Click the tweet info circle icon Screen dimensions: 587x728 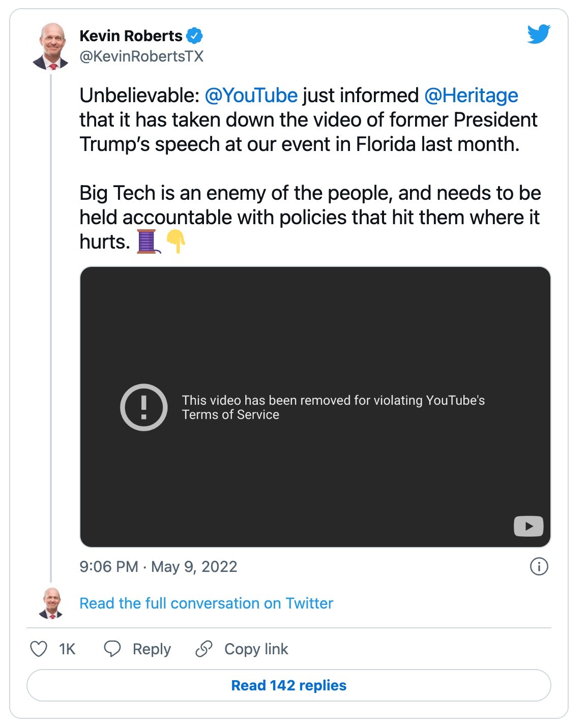coord(539,566)
